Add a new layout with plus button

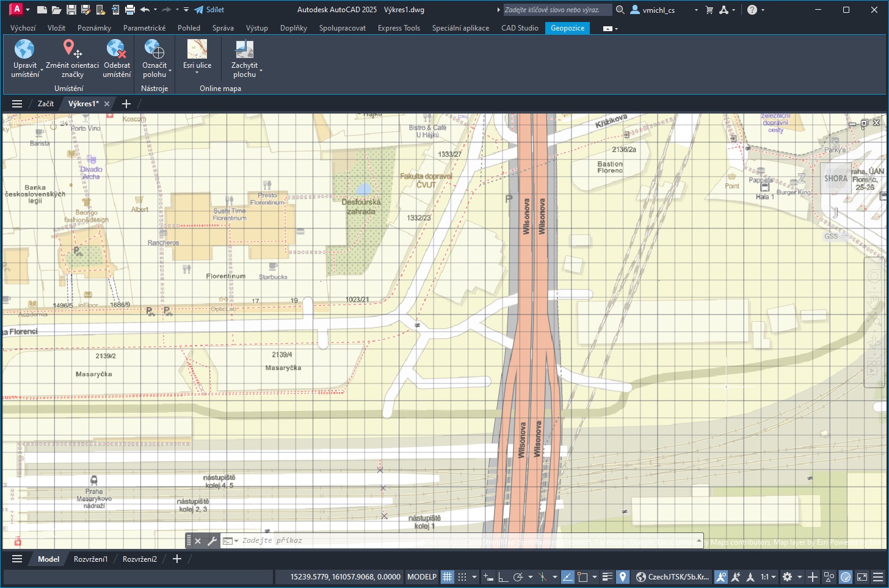177,559
